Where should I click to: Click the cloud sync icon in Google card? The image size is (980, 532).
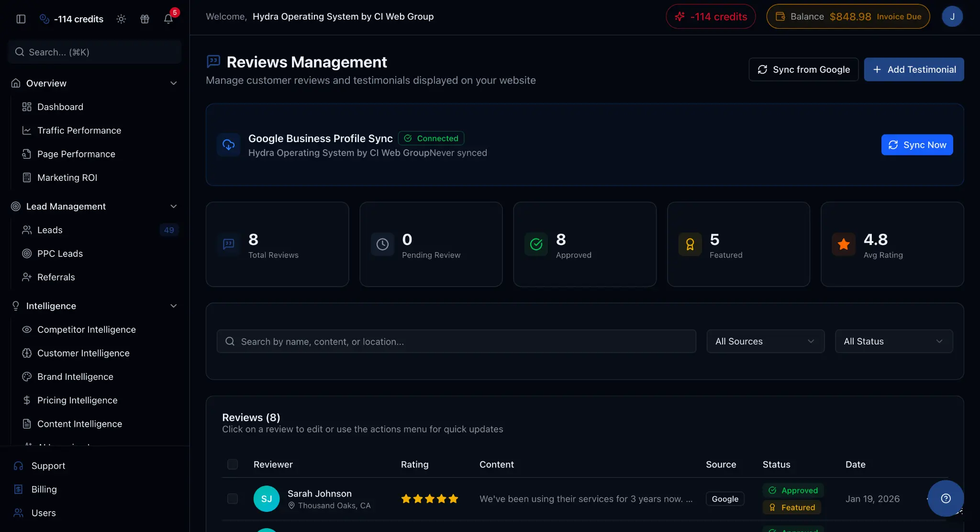(x=229, y=144)
